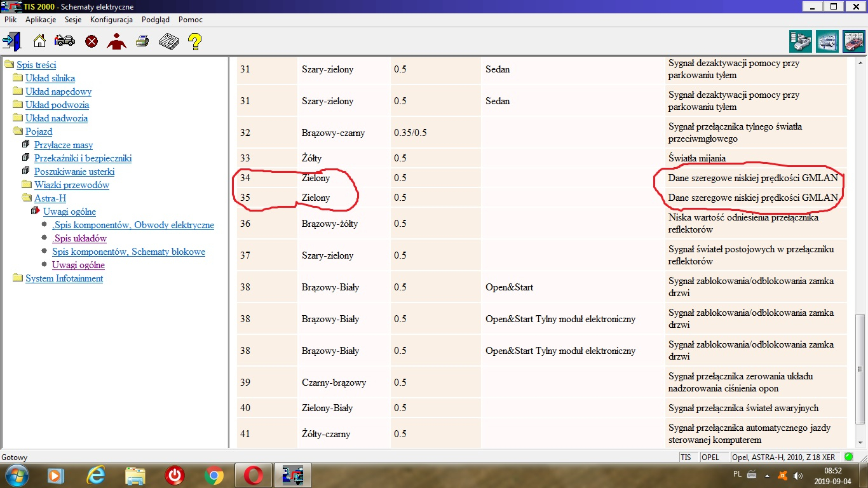Open the Konfiguracja menu
This screenshot has width=868, height=488.
[x=111, y=20]
